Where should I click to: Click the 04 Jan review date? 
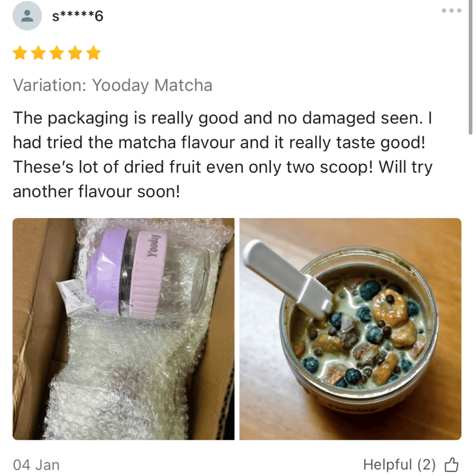click(x=36, y=465)
